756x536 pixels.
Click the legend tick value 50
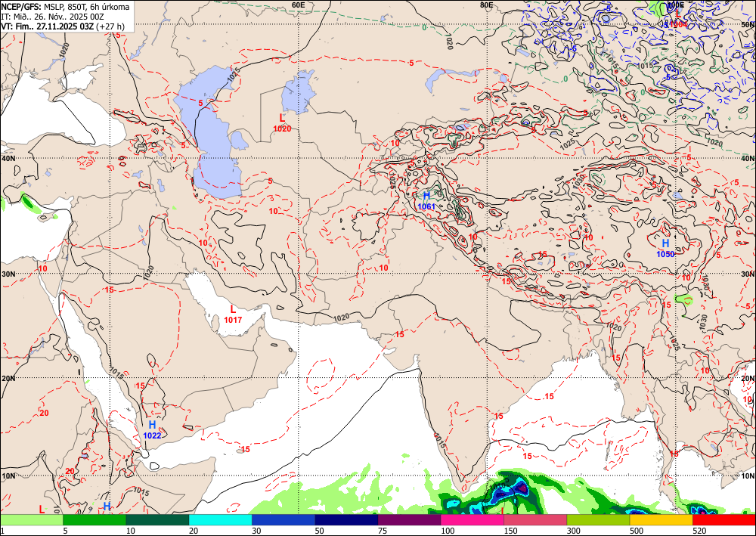pyautogui.click(x=321, y=531)
